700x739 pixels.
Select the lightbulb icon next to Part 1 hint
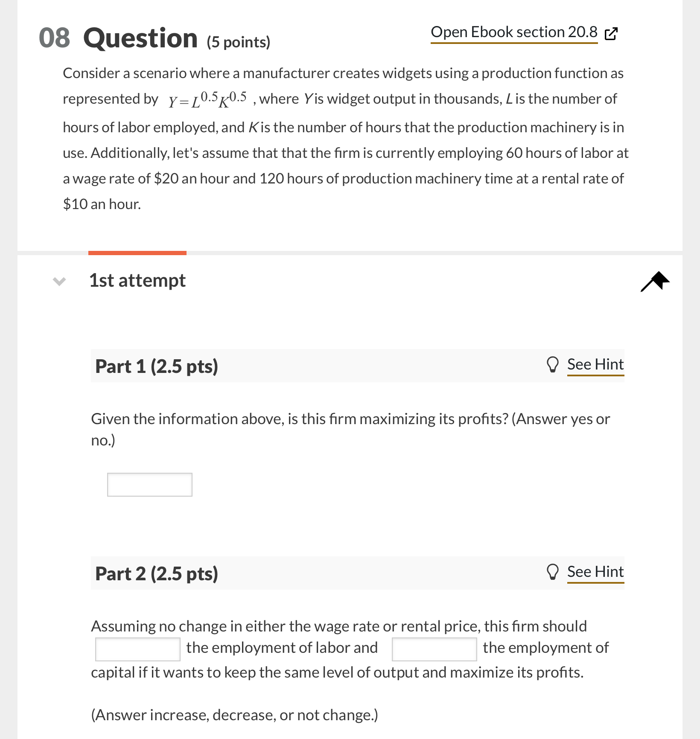pos(553,364)
